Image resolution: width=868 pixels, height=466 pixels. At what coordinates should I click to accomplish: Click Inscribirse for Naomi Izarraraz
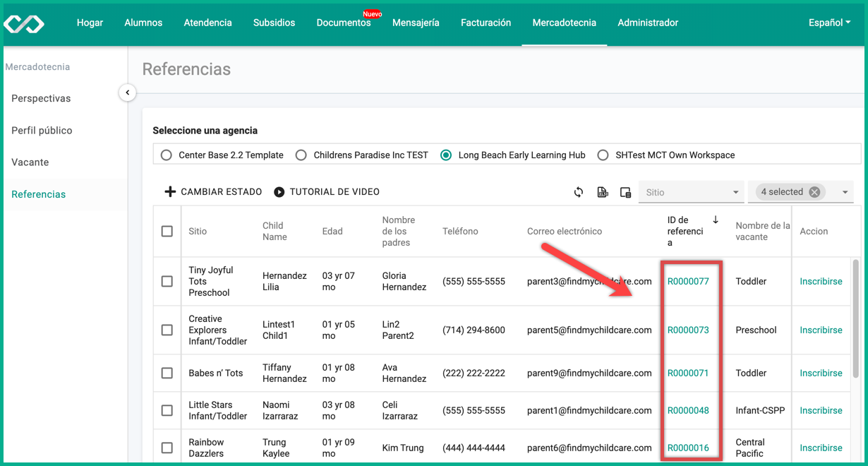click(x=821, y=410)
